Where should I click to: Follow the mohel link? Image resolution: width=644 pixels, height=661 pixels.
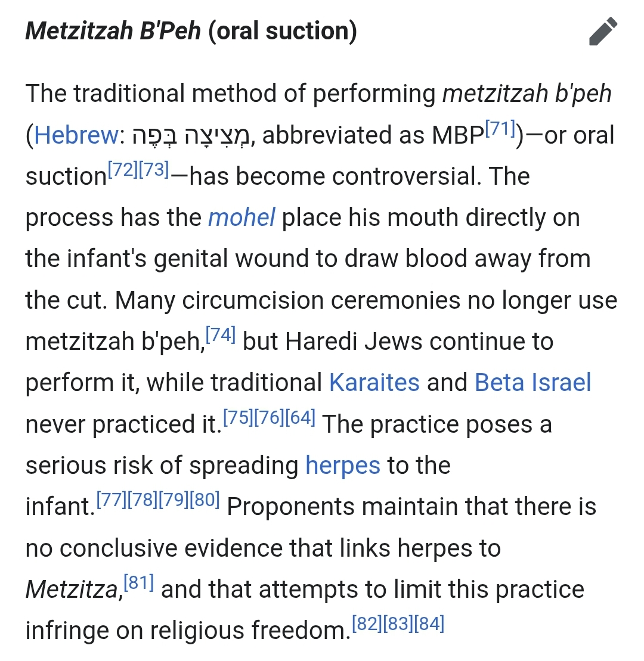tap(241, 217)
